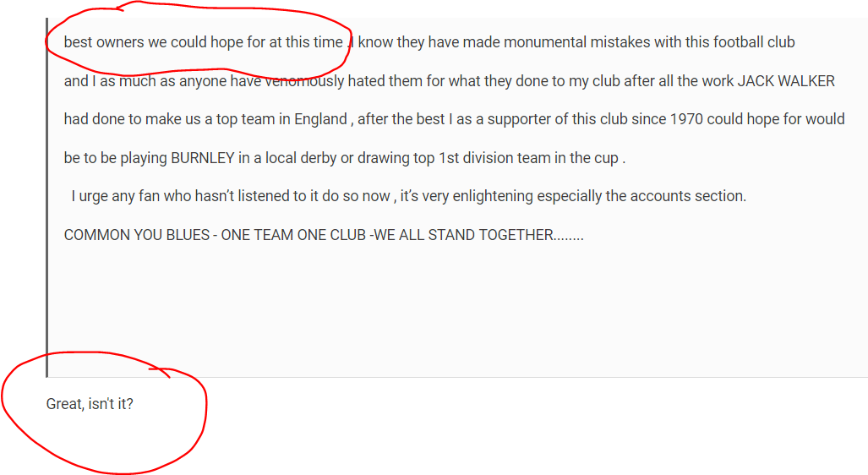Click 'ONE TEAM ONE CLUB' text

[x=293, y=235]
